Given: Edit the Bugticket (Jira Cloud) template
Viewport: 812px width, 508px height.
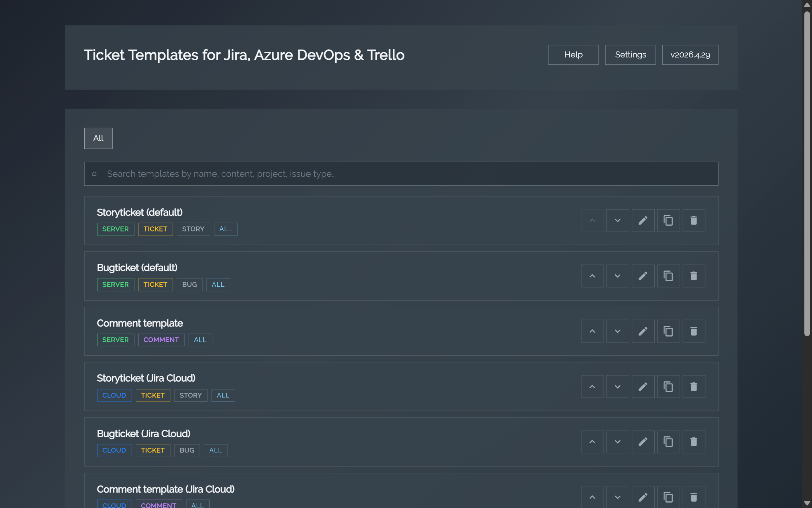Looking at the screenshot, I should (643, 442).
